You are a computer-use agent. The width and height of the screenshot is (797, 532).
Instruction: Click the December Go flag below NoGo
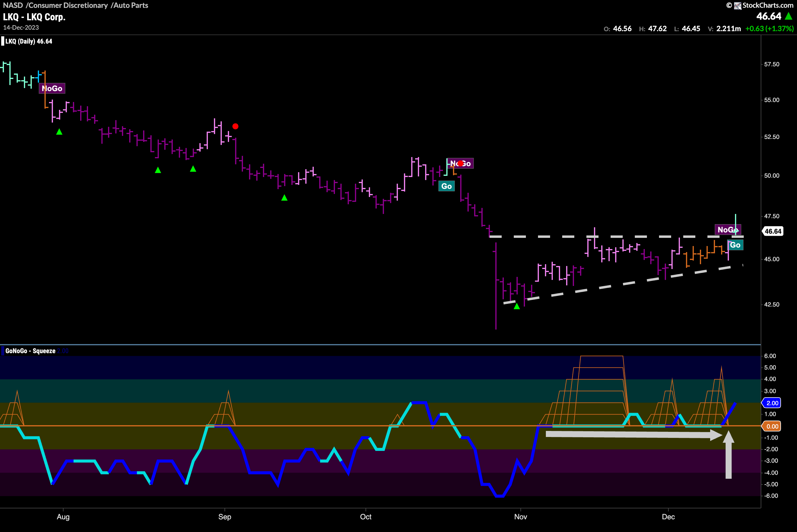click(735, 245)
